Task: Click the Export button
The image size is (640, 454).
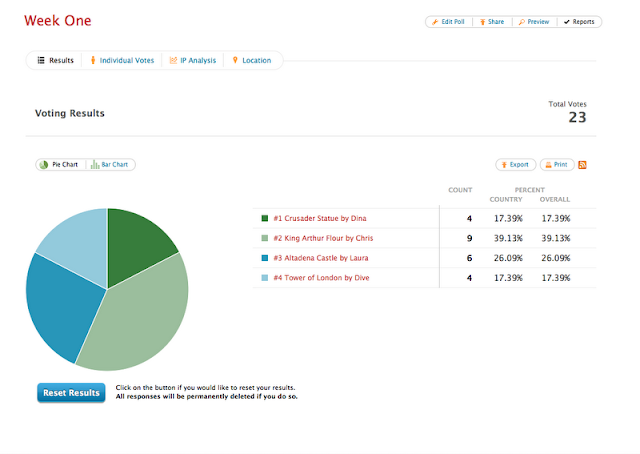Action: click(x=516, y=165)
